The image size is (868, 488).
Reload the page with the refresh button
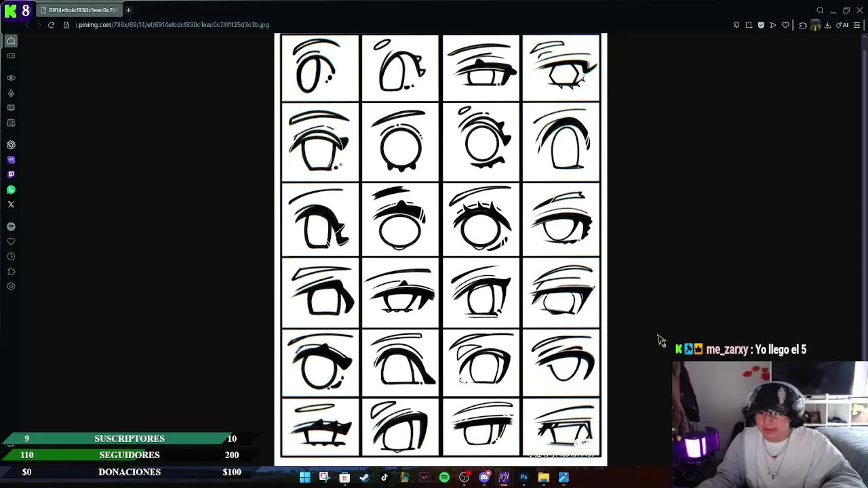pyautogui.click(x=51, y=25)
